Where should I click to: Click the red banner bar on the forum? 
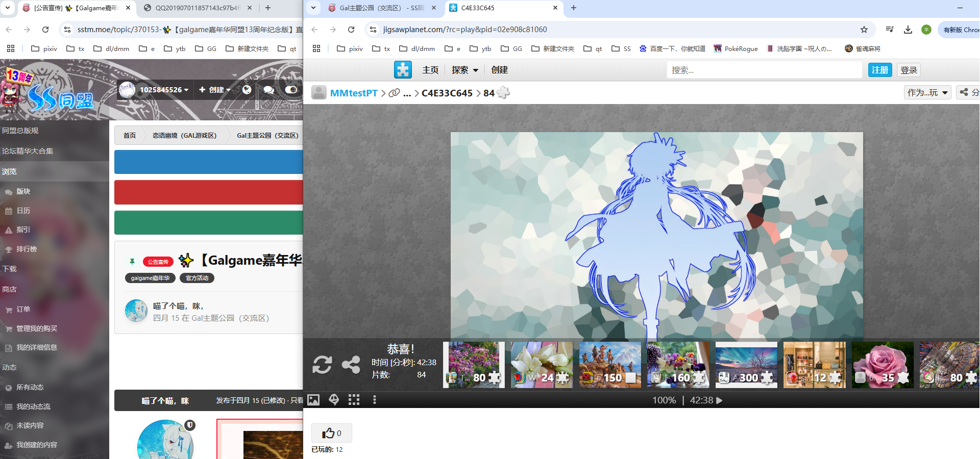[209, 192]
